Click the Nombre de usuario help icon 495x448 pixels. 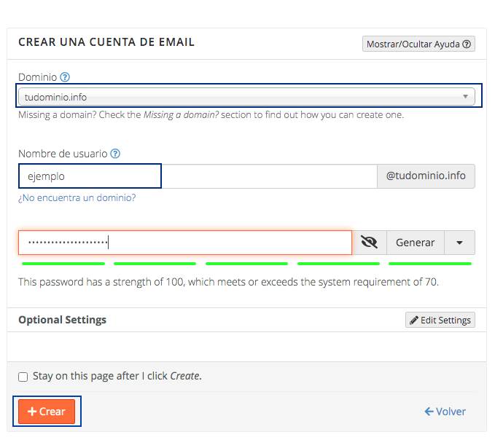[115, 154]
